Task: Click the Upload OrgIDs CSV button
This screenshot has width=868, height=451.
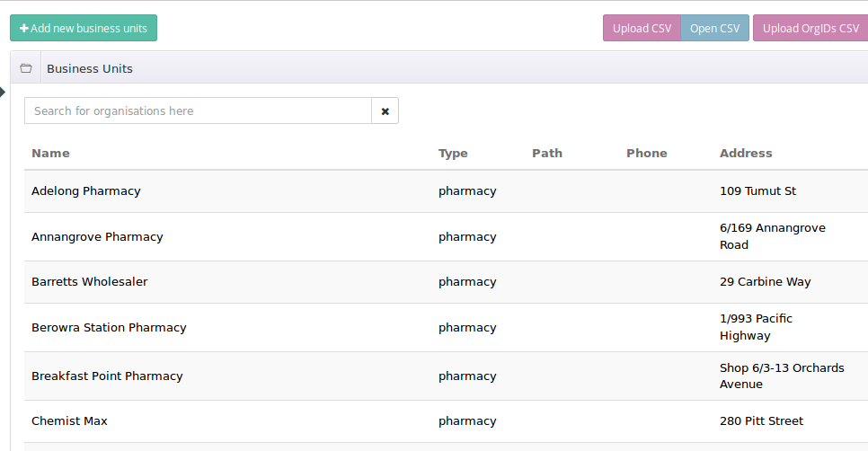Action: pyautogui.click(x=810, y=28)
